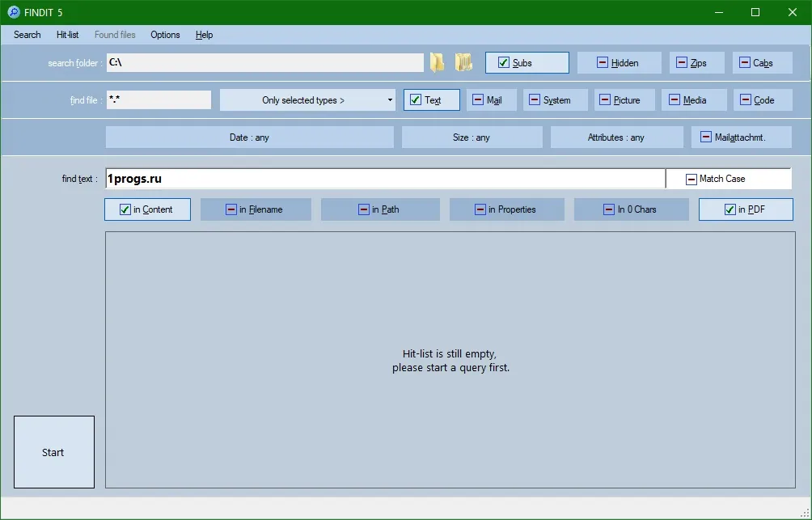
Task: Open the multiple folders selection icon
Action: (x=463, y=62)
